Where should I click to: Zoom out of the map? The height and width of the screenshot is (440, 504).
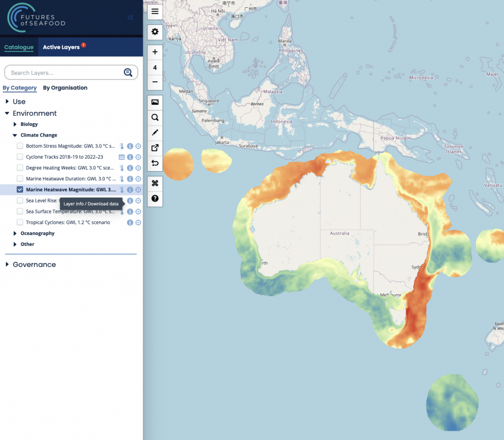click(155, 82)
